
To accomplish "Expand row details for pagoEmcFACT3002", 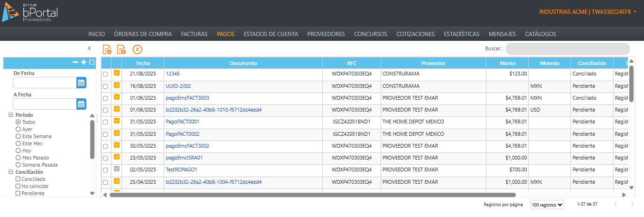I will point(117,145).
